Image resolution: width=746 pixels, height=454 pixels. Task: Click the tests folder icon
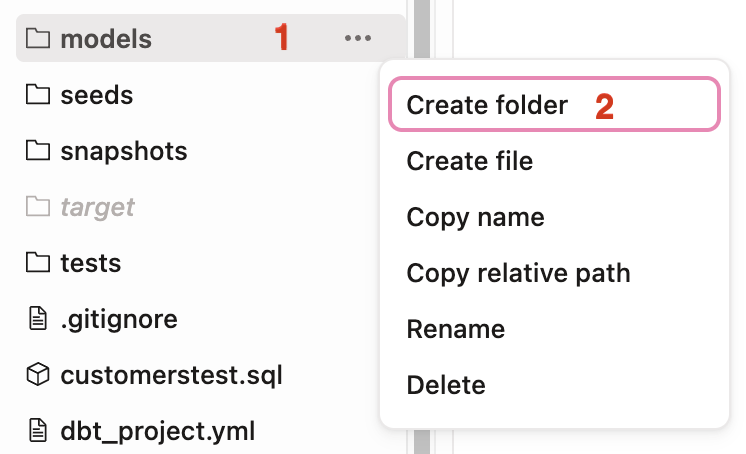(x=37, y=263)
